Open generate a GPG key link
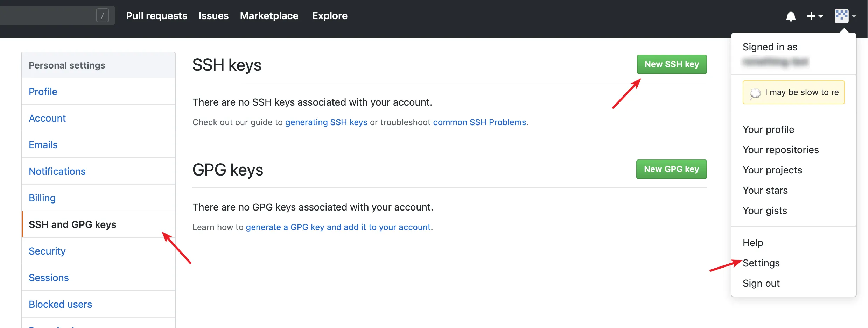The height and width of the screenshot is (328, 868). (x=338, y=227)
